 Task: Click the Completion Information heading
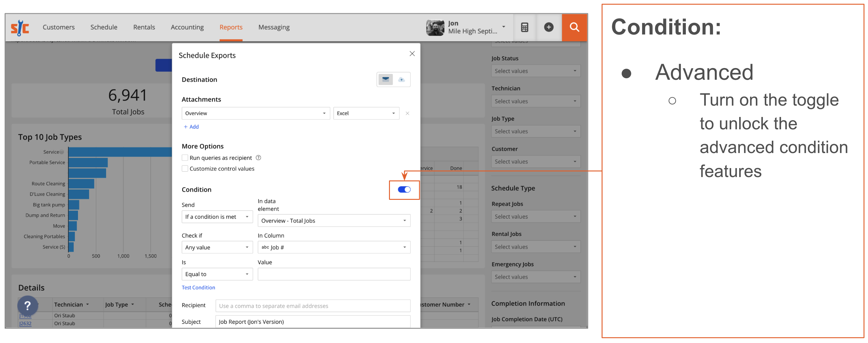tap(528, 303)
